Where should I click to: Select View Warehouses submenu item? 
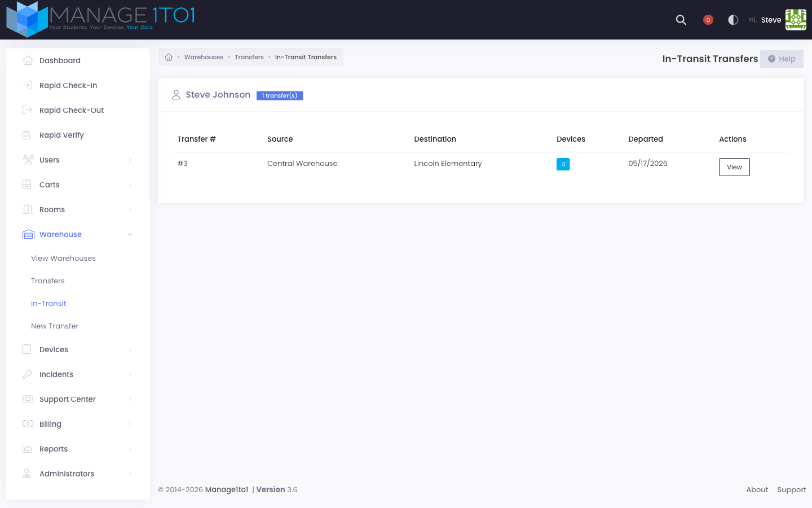63,258
